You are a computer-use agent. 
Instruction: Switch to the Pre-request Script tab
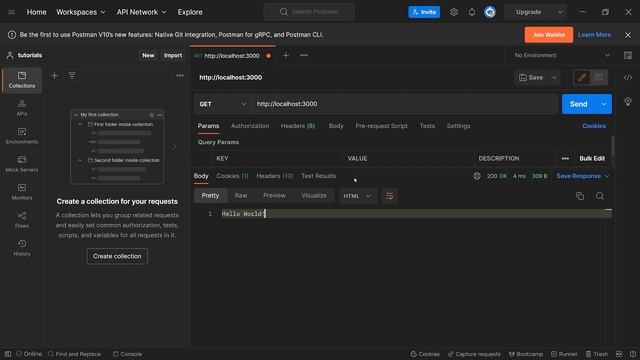tap(381, 126)
